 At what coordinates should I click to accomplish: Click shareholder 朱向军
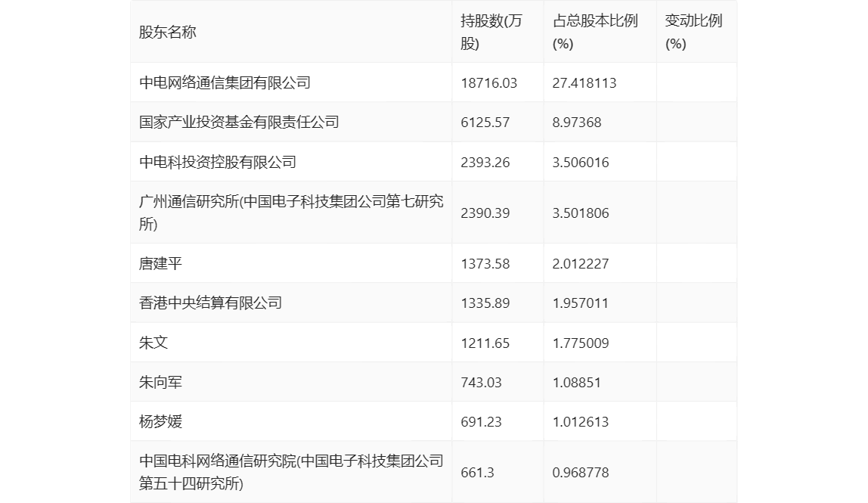[160, 382]
